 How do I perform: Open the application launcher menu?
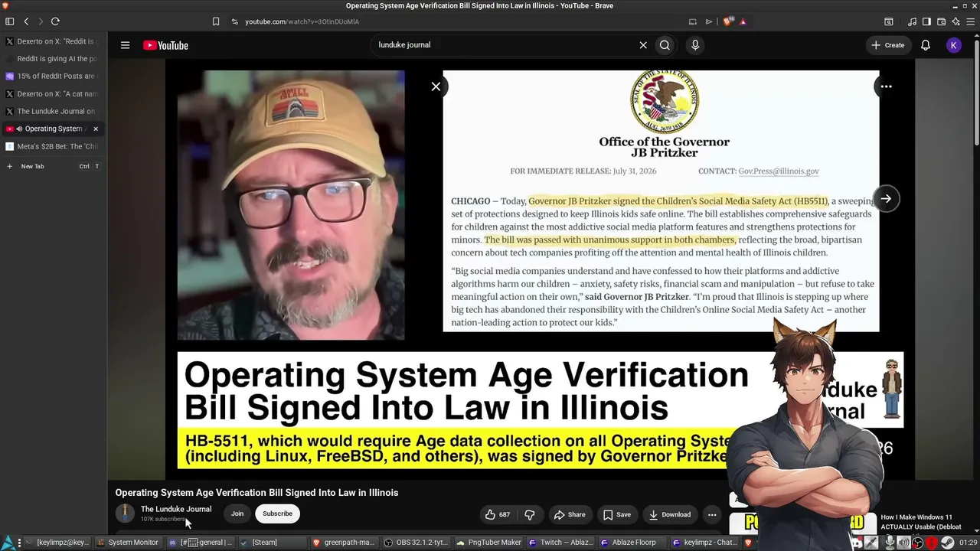tap(8, 543)
